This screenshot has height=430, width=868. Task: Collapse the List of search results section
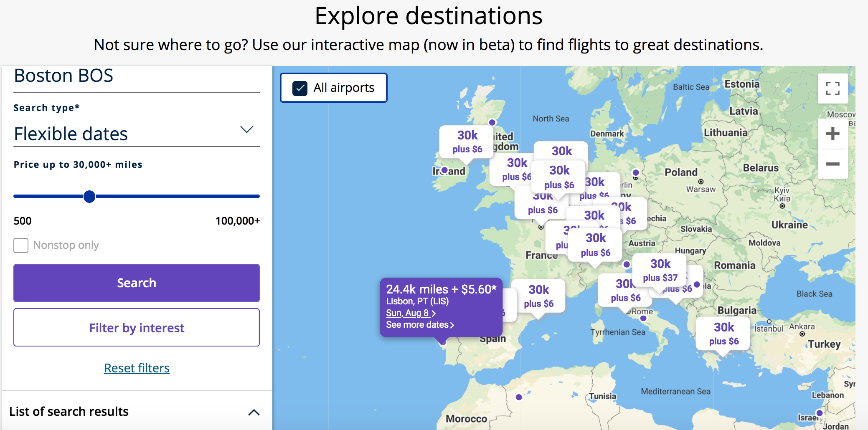254,412
